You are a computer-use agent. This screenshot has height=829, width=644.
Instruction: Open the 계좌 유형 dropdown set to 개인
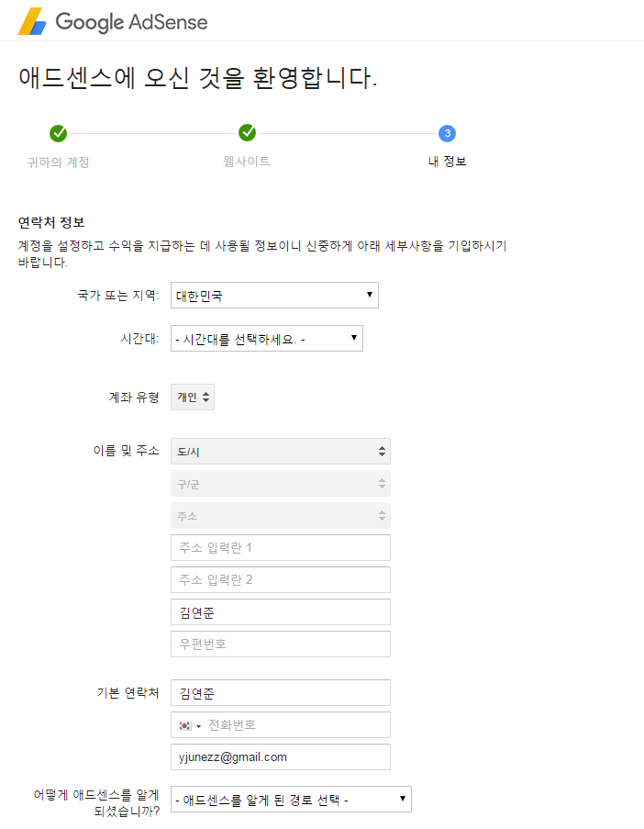click(x=193, y=397)
